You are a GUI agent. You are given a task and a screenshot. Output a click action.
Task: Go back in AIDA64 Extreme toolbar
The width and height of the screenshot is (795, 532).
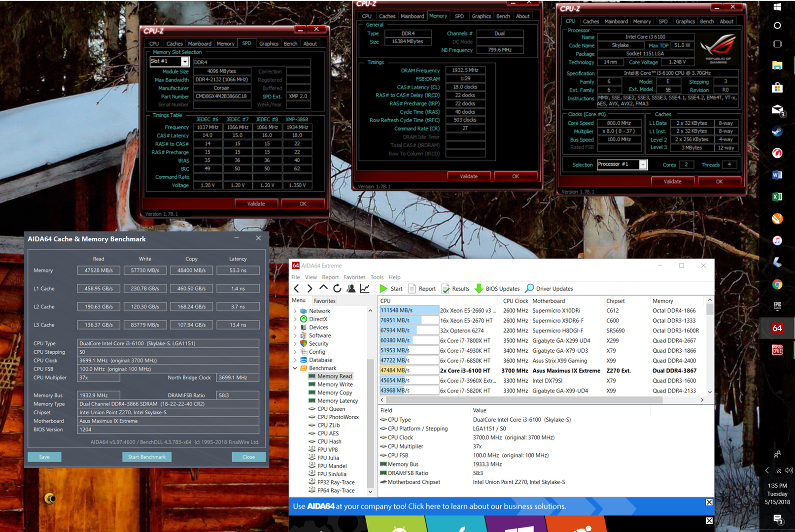coord(296,289)
